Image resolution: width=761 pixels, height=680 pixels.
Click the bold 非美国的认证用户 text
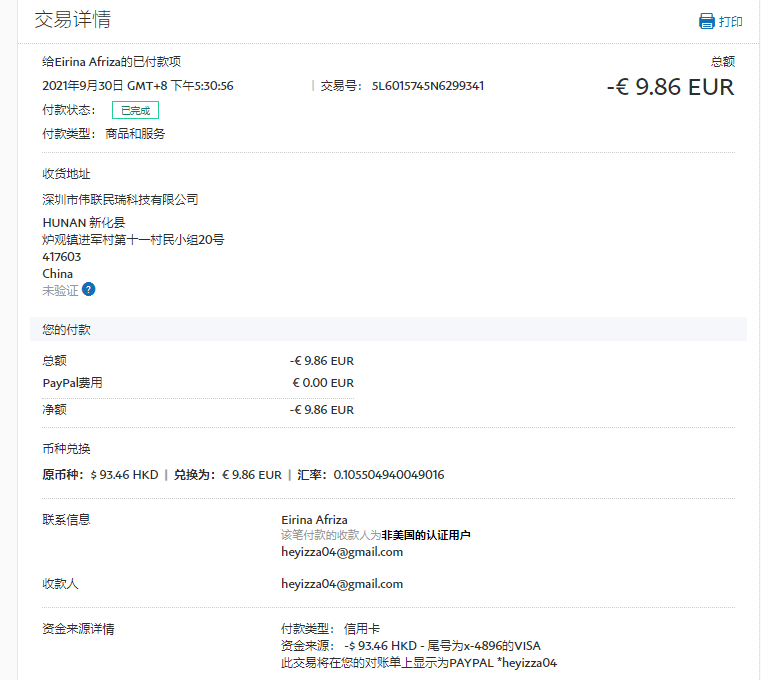click(425, 536)
